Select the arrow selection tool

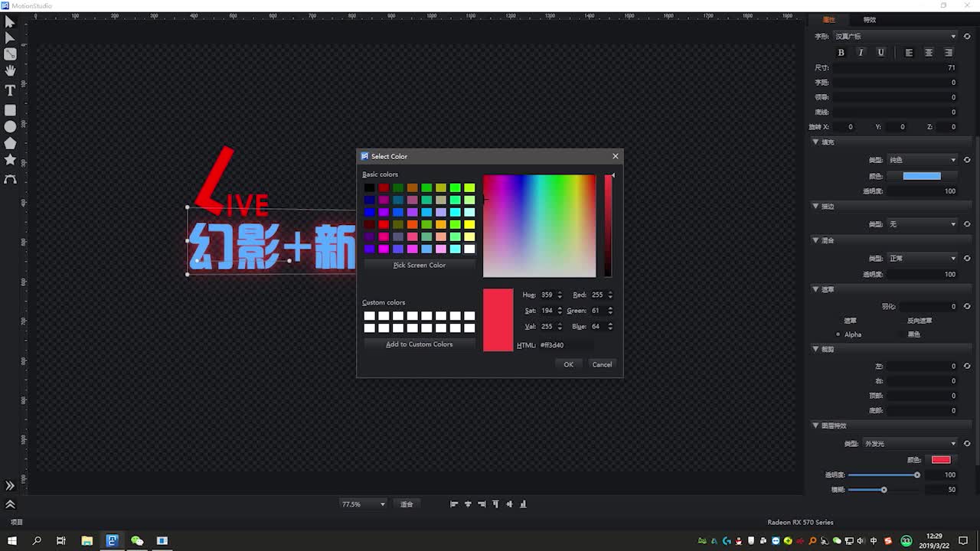pyautogui.click(x=10, y=21)
